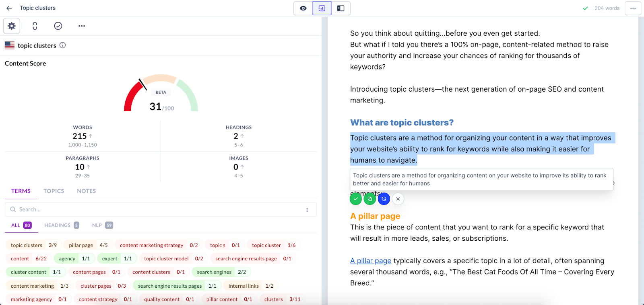Select the 'pillar content 0/1' term chip
Viewport: 644px width, 305px height.
pos(229,299)
